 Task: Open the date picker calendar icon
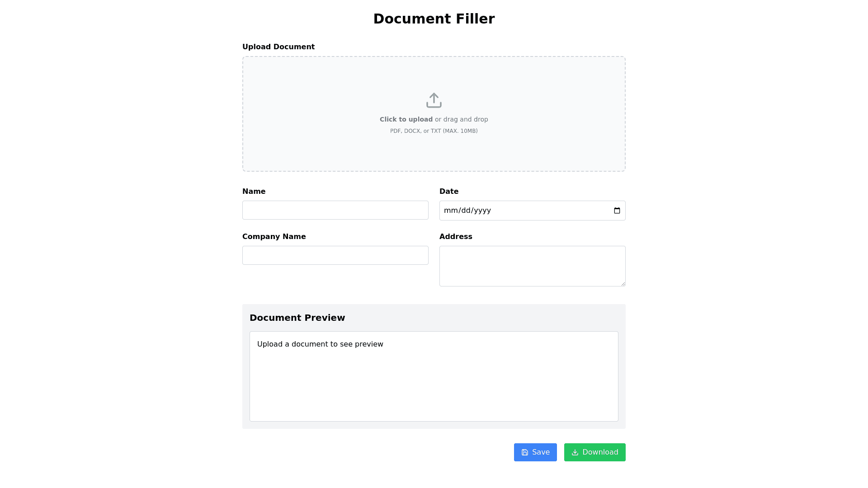[x=617, y=211]
